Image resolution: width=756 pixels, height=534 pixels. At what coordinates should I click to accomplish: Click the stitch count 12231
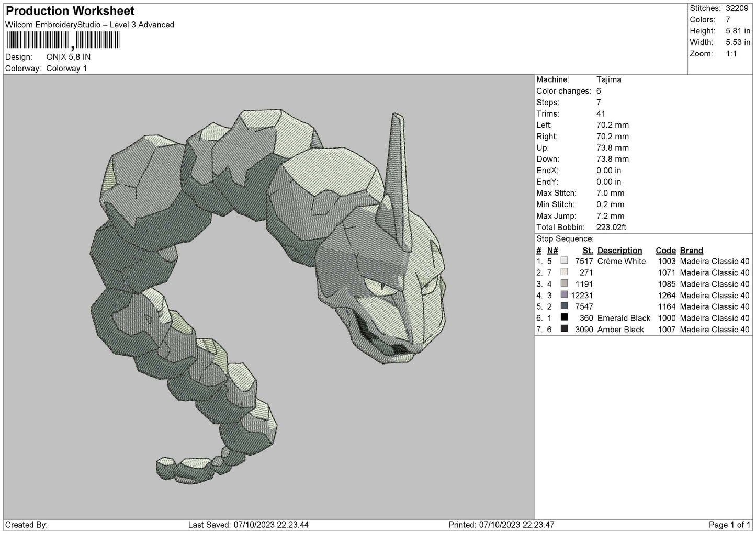coord(582,296)
